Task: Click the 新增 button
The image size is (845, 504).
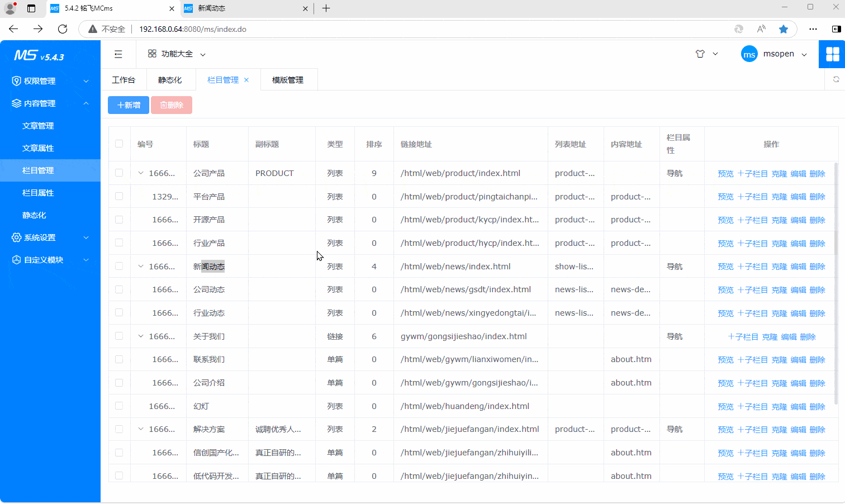Action: tap(129, 105)
